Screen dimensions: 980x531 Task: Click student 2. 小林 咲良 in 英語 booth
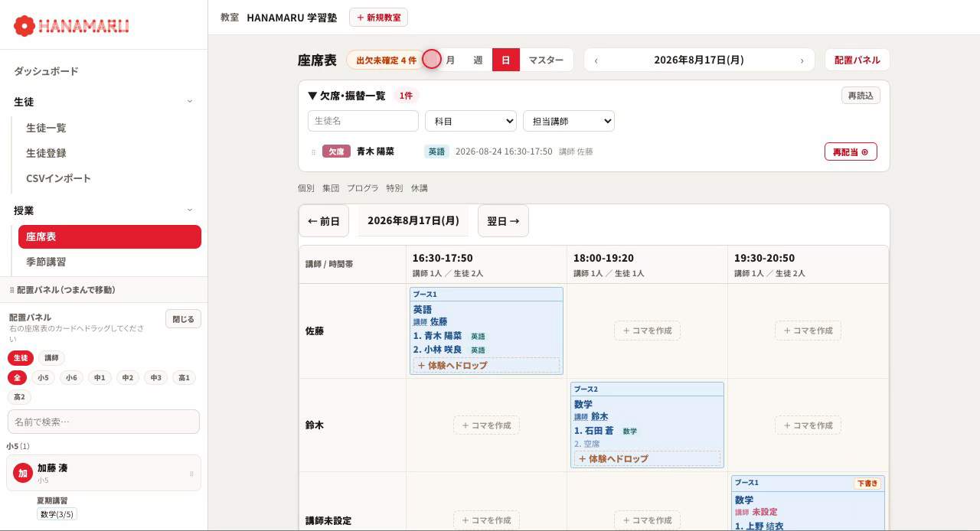tap(437, 350)
